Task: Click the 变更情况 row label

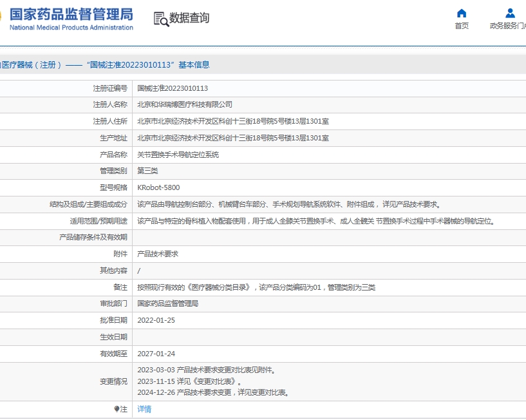Action: click(x=113, y=381)
